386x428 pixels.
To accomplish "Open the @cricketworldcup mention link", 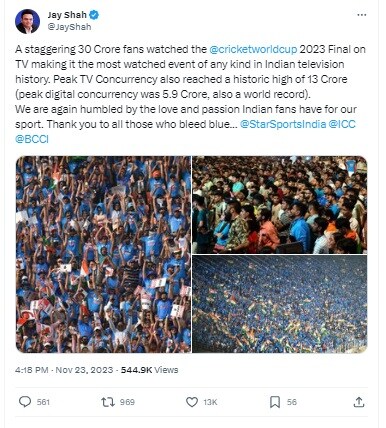I will point(253,49).
